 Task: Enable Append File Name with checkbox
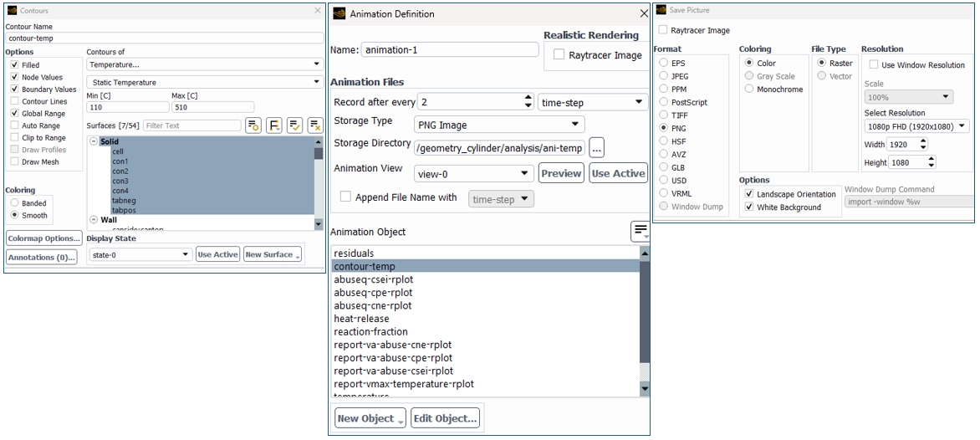point(345,197)
